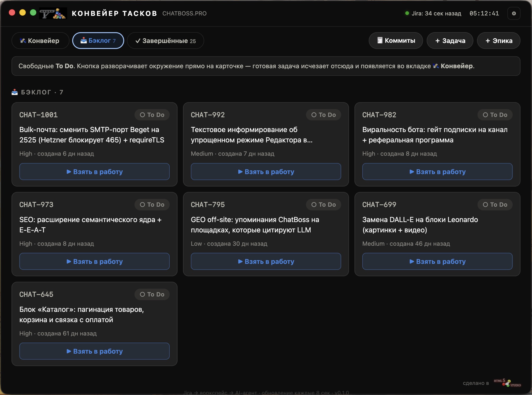Click the CHAT-645 issue key

[36, 294]
